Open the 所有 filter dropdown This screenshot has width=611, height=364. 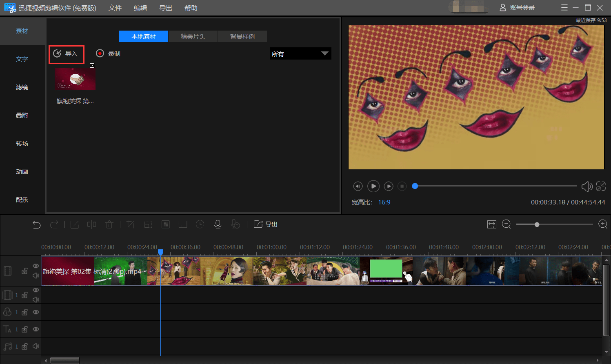tap(301, 54)
